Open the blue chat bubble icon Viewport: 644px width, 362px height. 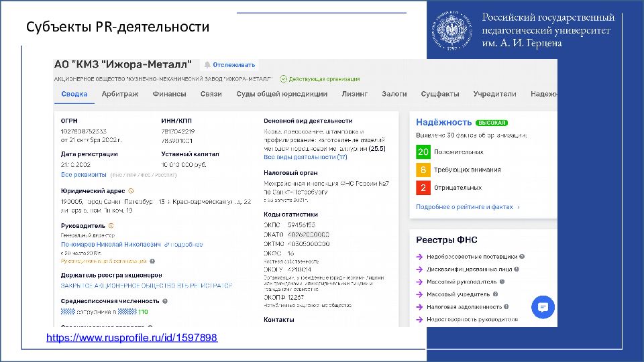(x=543, y=307)
